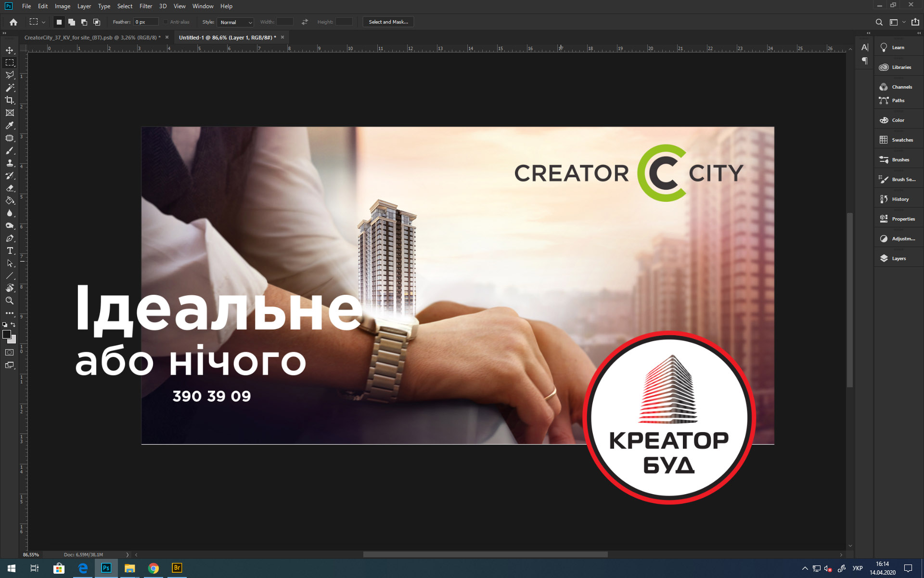924x578 pixels.
Task: Select the Crop tool
Action: 10,100
